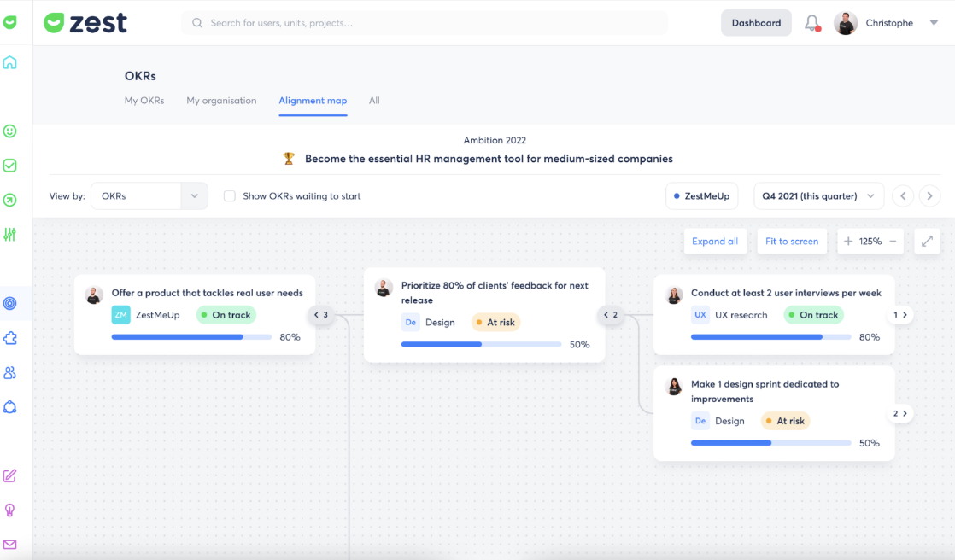Collapse the 3 children expander on ZestMeUp card
Screen dimensions: 955x560
(321, 315)
